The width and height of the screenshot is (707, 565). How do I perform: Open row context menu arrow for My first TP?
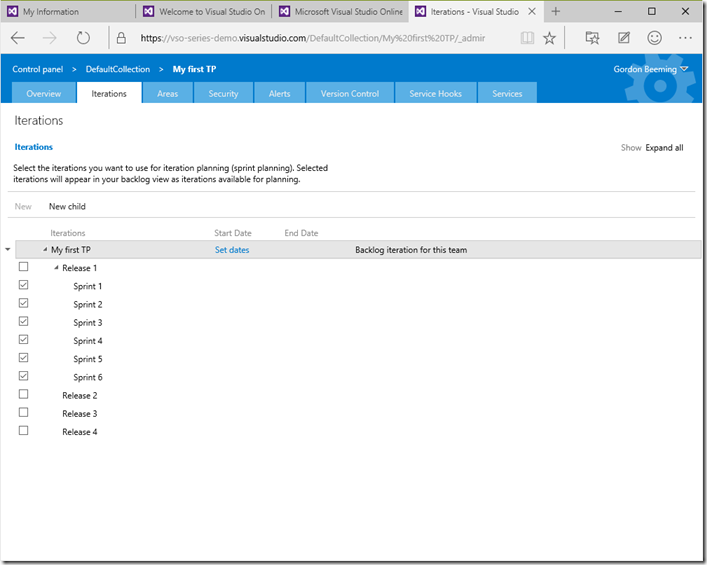click(x=8, y=249)
